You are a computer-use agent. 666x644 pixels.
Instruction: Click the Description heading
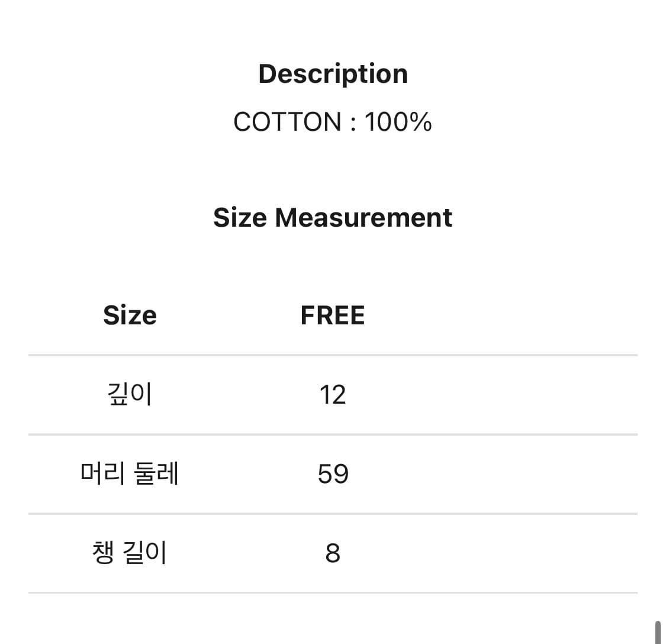click(333, 75)
